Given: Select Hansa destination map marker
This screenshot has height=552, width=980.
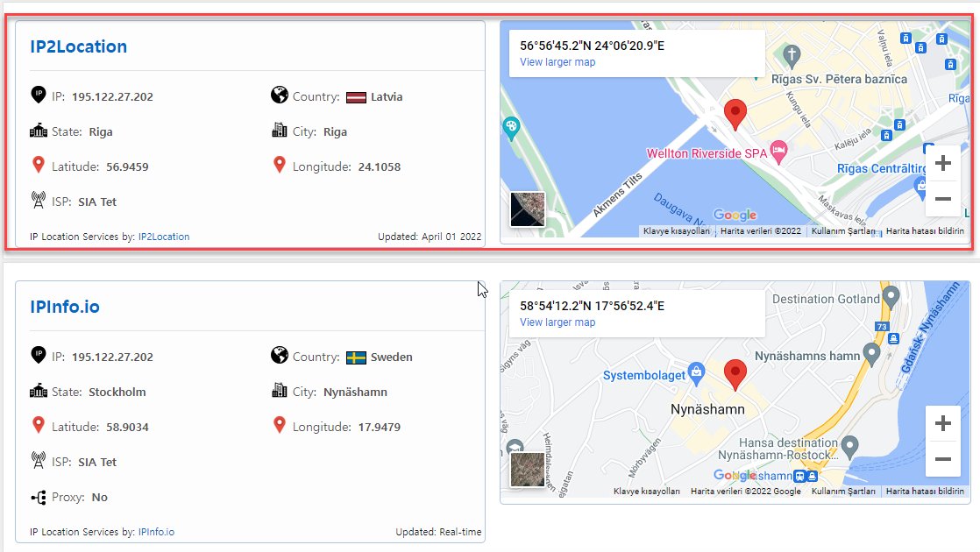Looking at the screenshot, I should coord(849,446).
